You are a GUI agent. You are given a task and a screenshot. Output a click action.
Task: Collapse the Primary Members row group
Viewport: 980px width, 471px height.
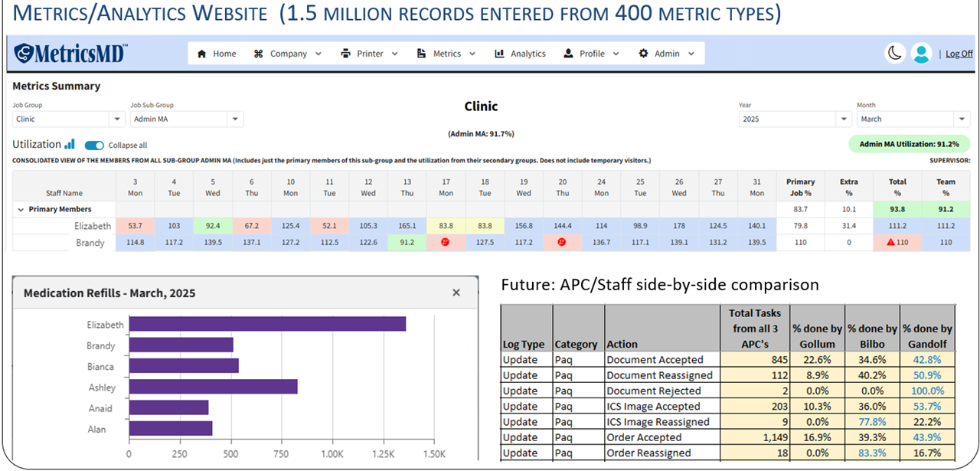coord(19,209)
